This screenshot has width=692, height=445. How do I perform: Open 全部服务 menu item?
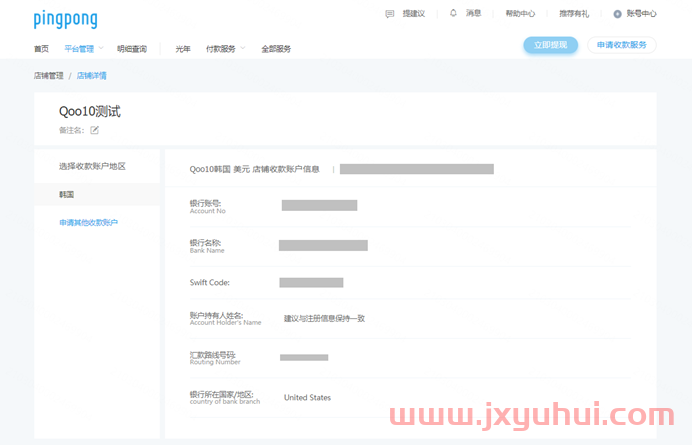click(276, 49)
